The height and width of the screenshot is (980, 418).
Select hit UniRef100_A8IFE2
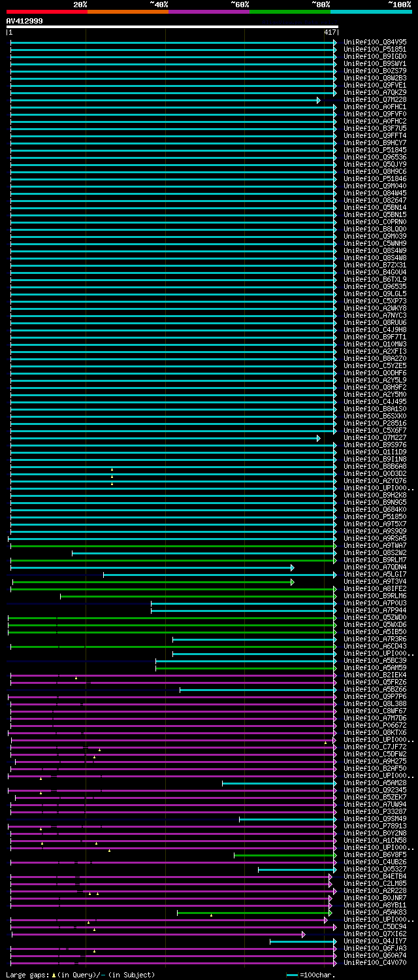pyautogui.click(x=374, y=588)
